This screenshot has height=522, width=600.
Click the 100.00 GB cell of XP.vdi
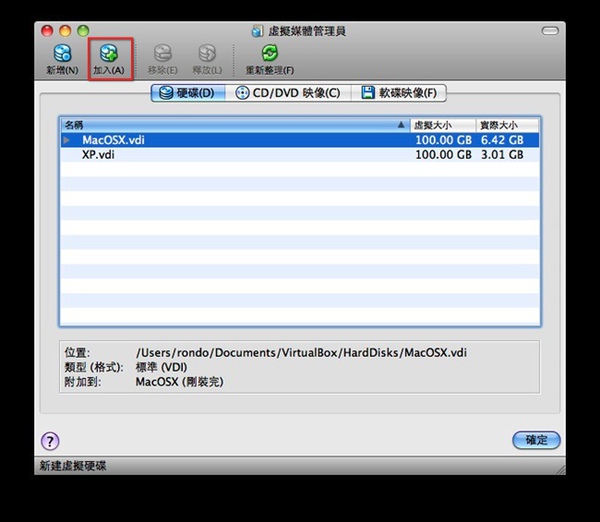point(443,155)
